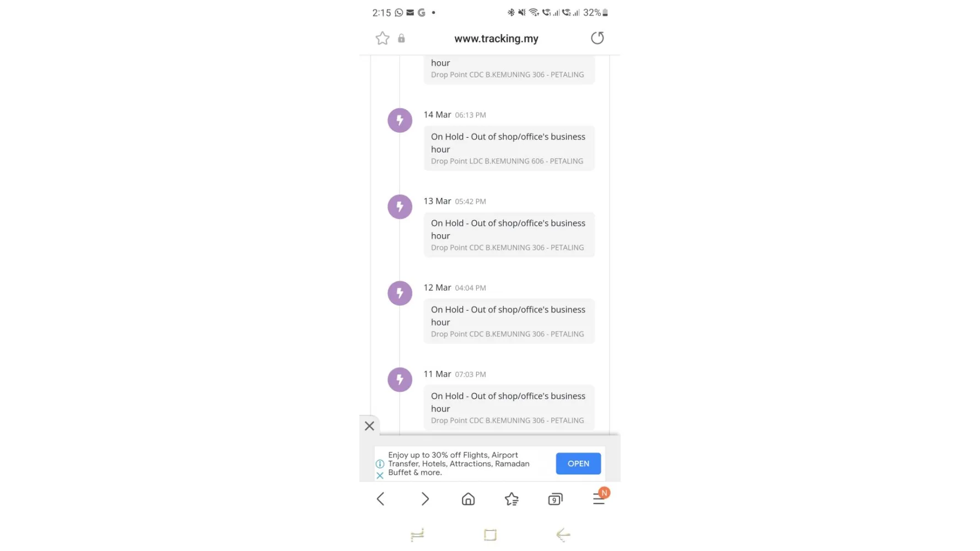Image resolution: width=980 pixels, height=551 pixels.
Task: Open the browser home page
Action: coord(468,499)
